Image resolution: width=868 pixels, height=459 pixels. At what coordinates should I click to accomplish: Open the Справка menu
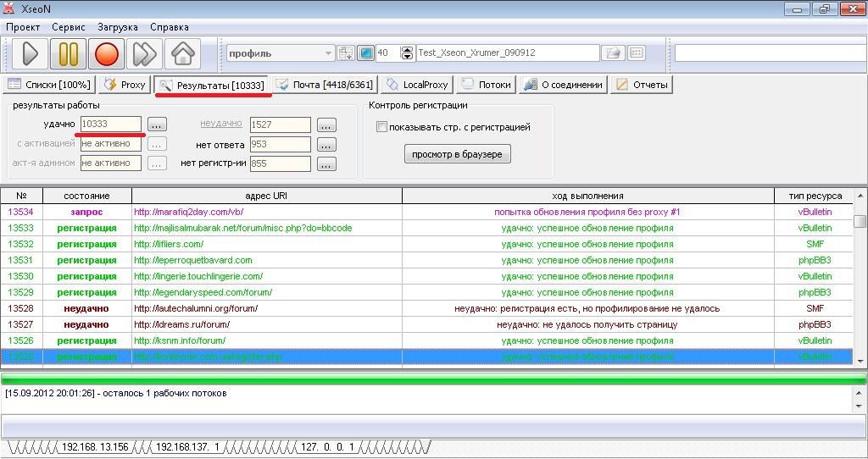pos(170,27)
